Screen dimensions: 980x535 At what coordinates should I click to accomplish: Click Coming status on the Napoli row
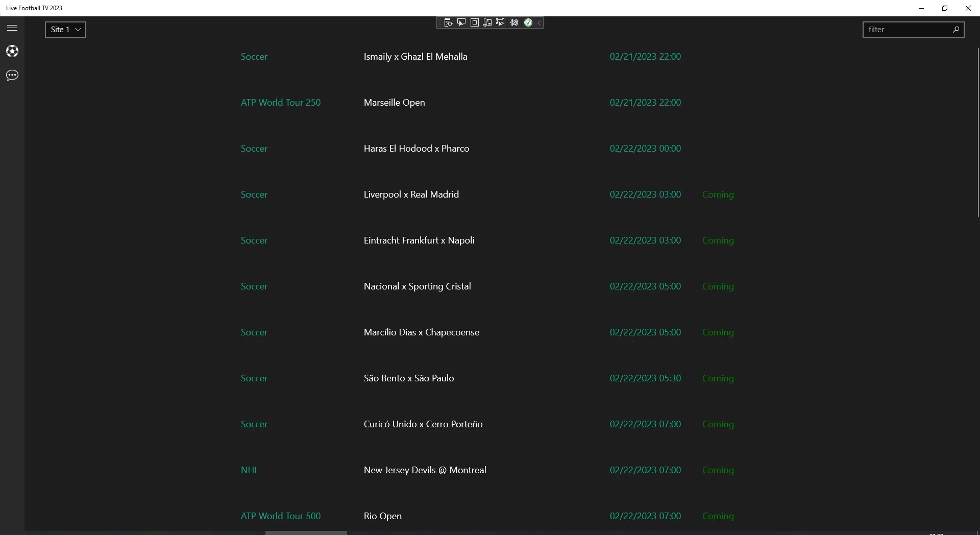[x=718, y=240]
